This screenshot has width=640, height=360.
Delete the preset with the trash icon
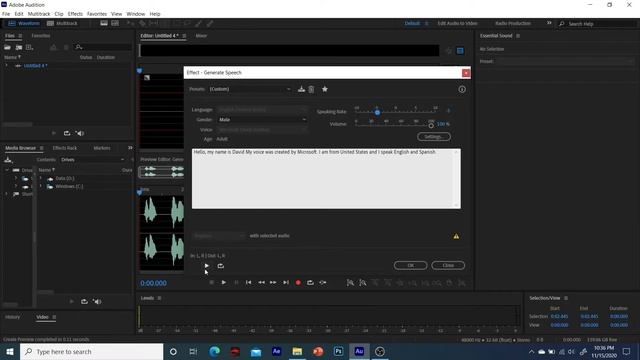click(311, 89)
